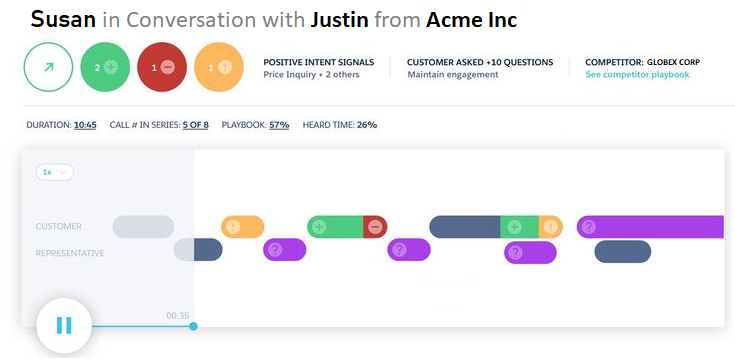Click the Positive Intent Signals summary
Viewport: 735px width, 360px height.
pyautogui.click(x=319, y=68)
